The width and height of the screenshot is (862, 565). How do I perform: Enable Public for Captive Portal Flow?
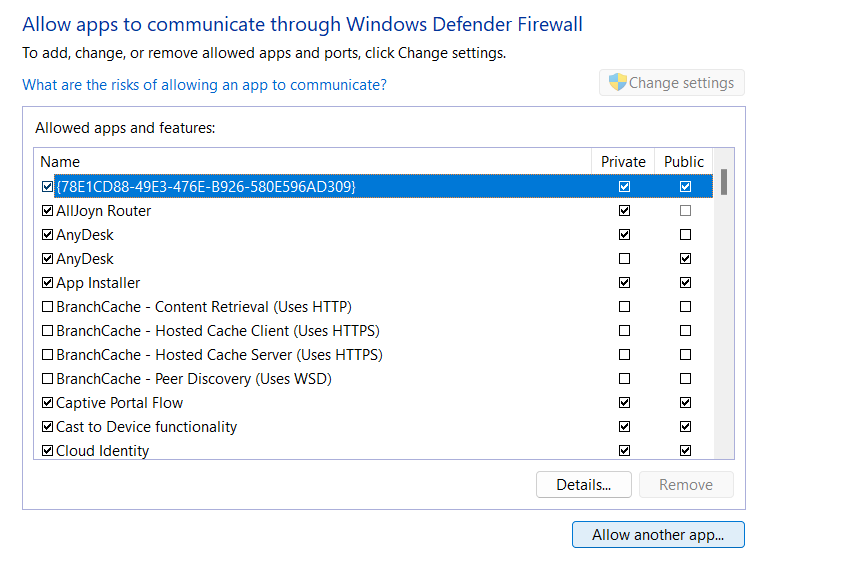click(685, 403)
